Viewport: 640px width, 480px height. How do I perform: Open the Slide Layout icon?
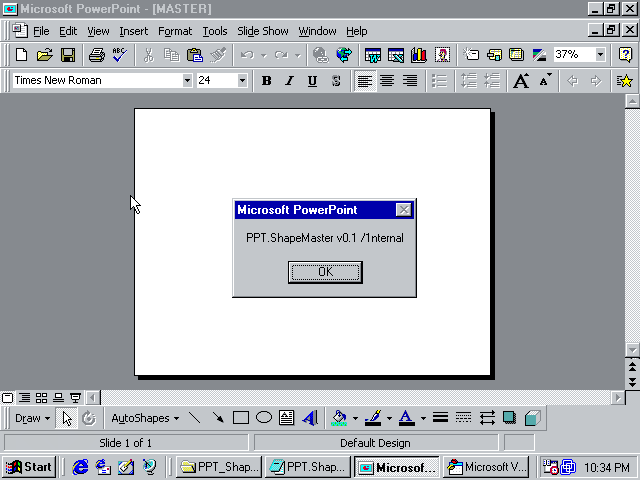pyautogui.click(x=494, y=55)
